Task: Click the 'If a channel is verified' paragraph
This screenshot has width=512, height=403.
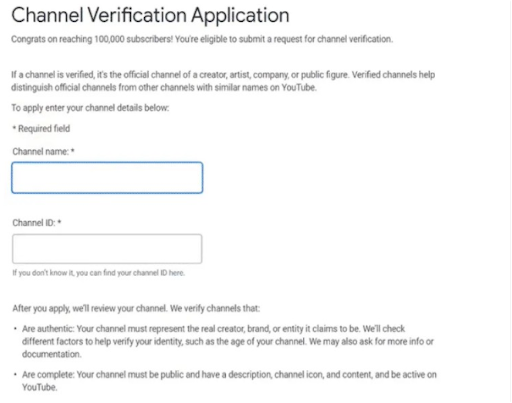Action: coord(223,81)
